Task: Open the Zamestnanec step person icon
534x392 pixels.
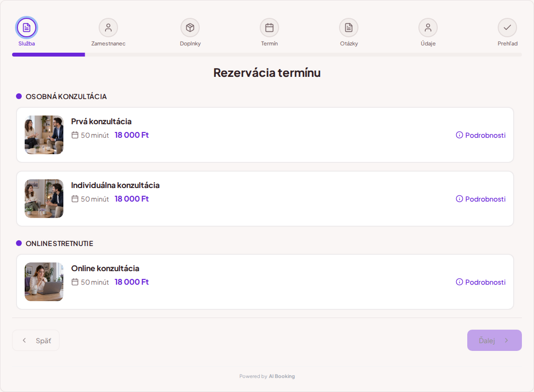Action: click(108, 28)
